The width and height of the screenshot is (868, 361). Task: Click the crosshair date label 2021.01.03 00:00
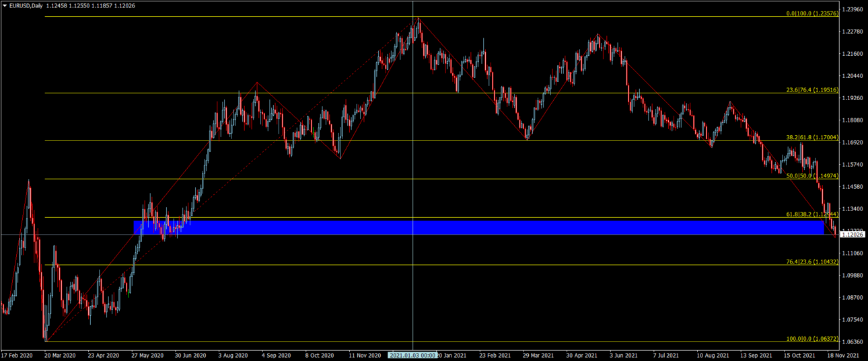tap(412, 355)
